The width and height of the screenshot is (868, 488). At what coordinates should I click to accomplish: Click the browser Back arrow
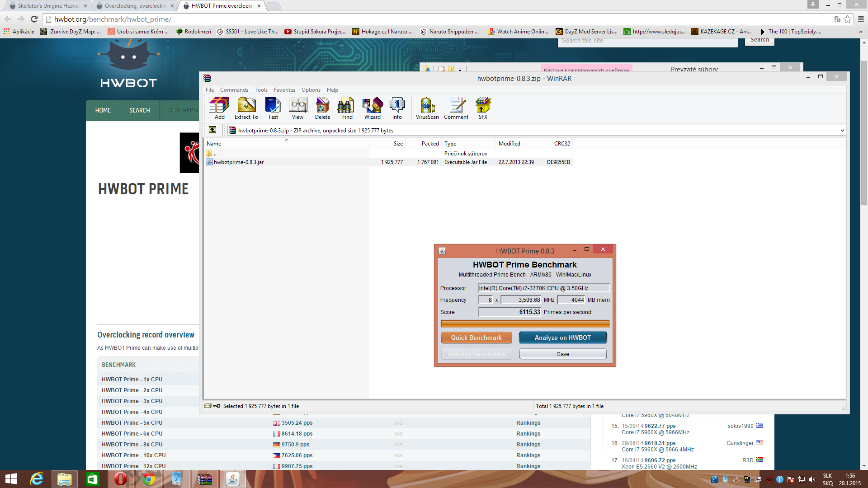click(8, 19)
